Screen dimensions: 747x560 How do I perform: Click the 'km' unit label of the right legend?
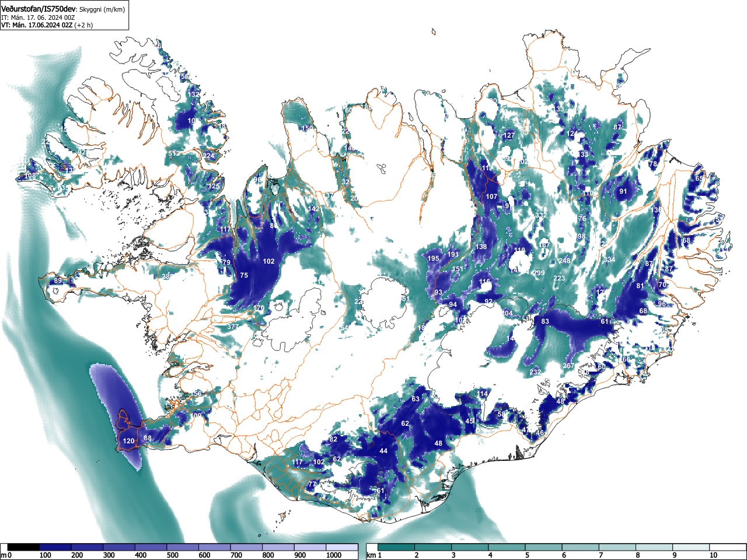[371, 555]
